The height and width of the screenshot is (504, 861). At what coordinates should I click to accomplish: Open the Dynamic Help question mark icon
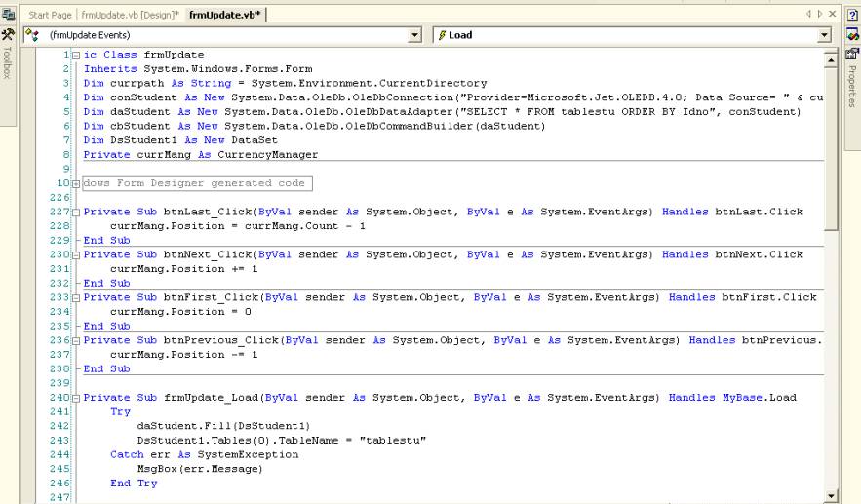852,16
